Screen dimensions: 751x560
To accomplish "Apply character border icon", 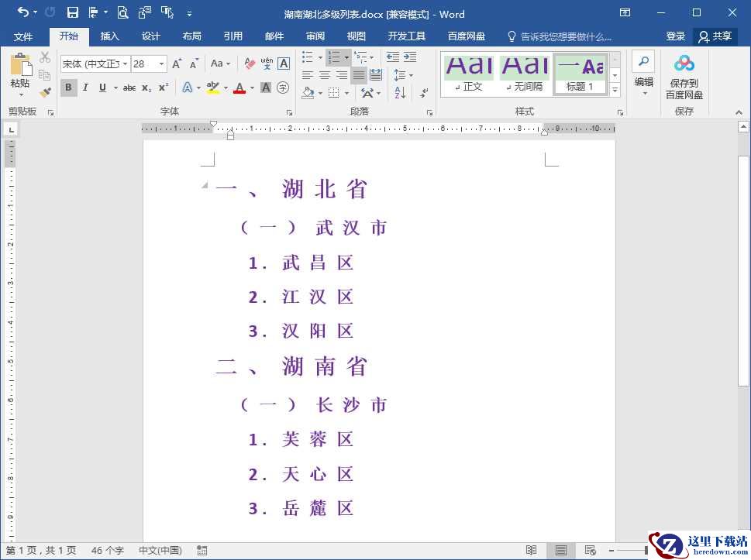I will pyautogui.click(x=284, y=64).
